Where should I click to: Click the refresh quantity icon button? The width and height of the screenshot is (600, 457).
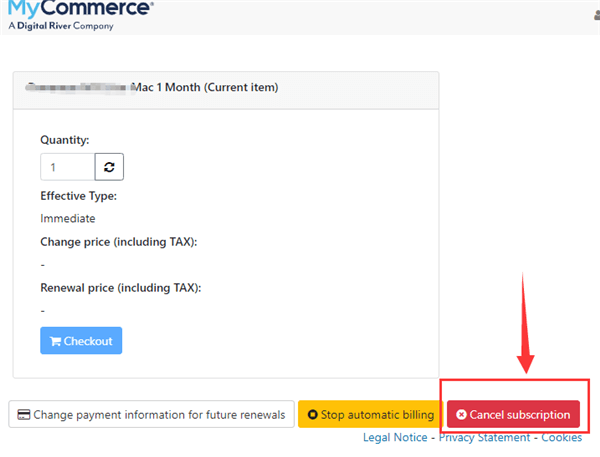[109, 166]
